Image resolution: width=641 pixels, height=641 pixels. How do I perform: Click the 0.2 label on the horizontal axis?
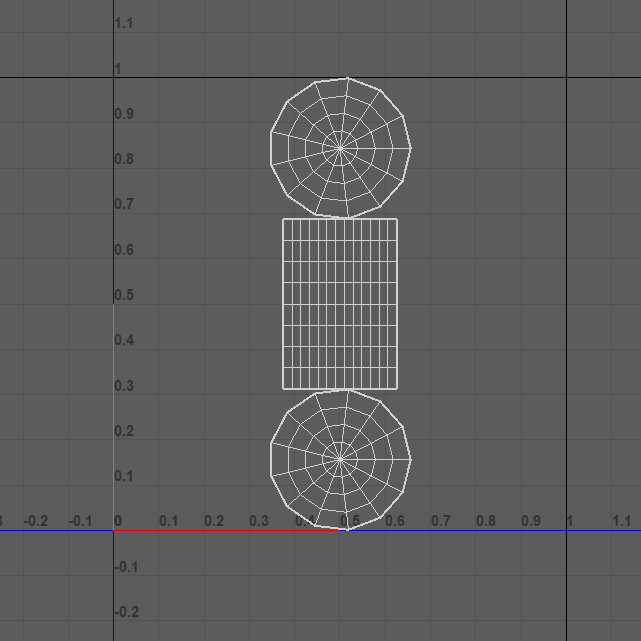214,521
